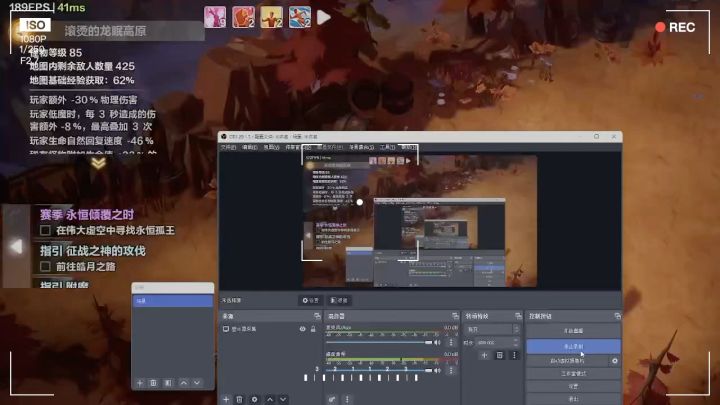Select the highlighted scene in floating Scenes panel
The image size is (720, 405).
[x=173, y=301]
